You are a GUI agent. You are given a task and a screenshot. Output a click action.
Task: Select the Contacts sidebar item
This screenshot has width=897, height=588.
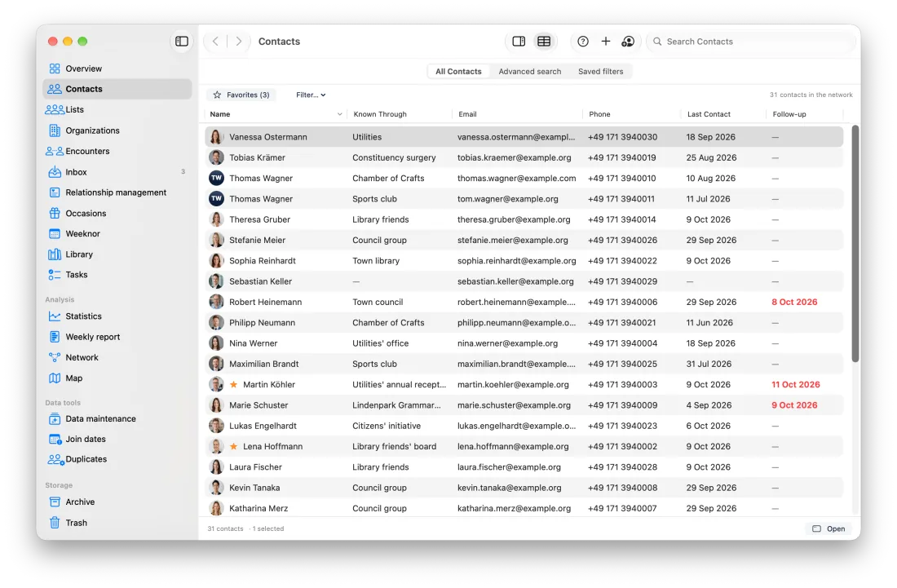click(117, 89)
